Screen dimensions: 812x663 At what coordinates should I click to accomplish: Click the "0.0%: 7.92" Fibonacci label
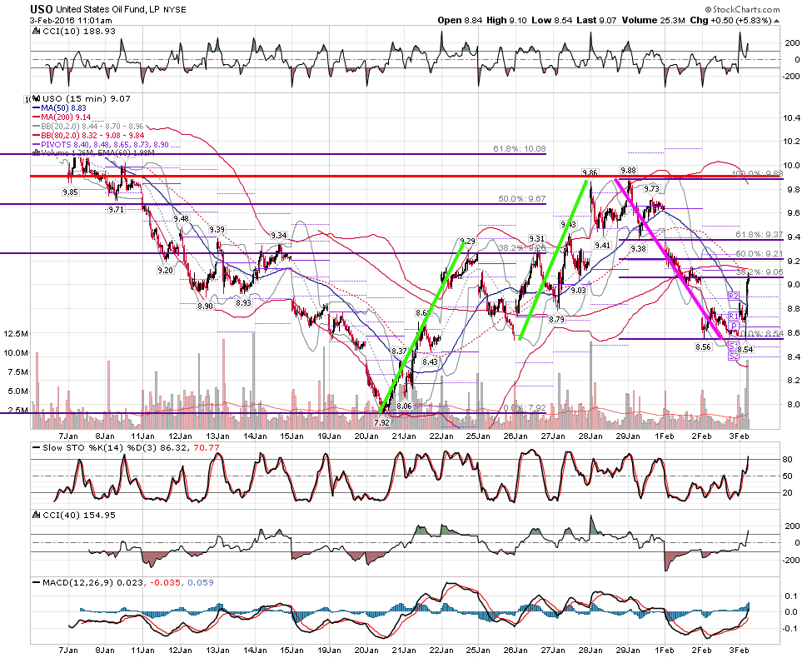[x=524, y=407]
